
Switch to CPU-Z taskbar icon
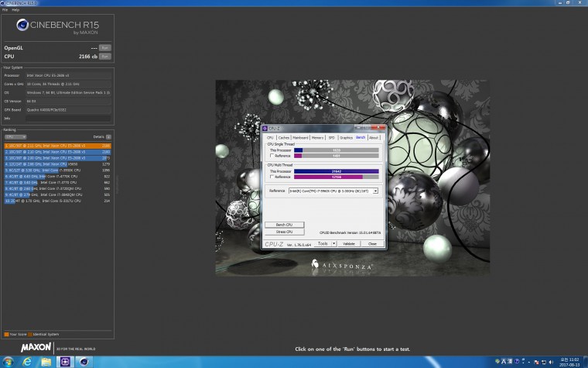(x=65, y=362)
